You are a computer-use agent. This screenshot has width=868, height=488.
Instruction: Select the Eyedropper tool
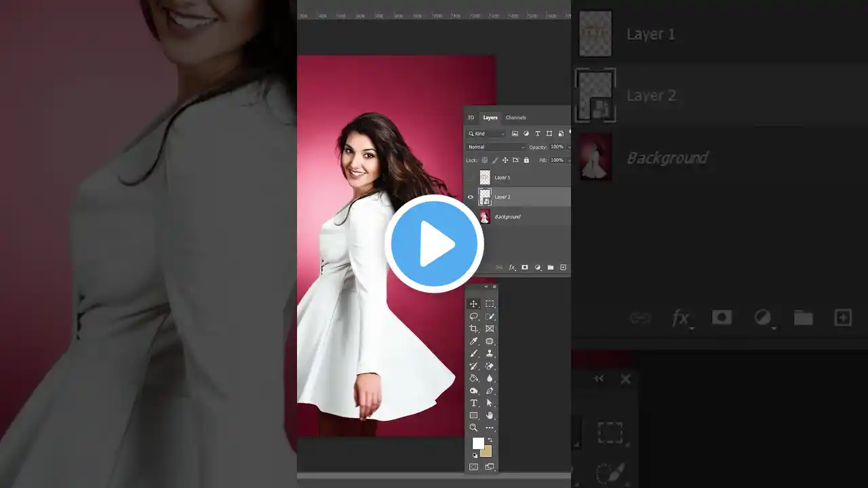pyautogui.click(x=473, y=341)
